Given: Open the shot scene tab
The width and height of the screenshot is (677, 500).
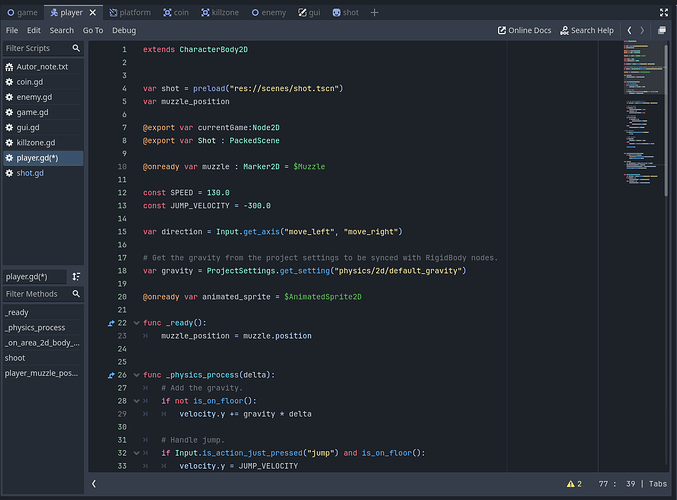Looking at the screenshot, I should coord(345,13).
